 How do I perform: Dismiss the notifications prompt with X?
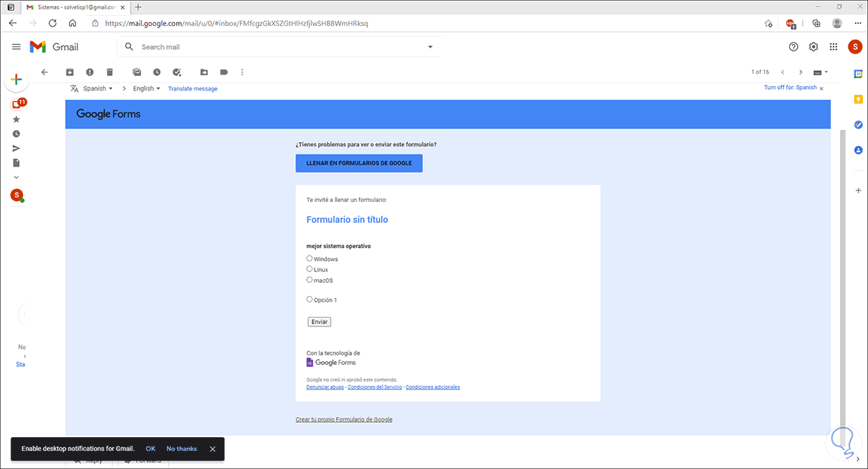pyautogui.click(x=213, y=449)
